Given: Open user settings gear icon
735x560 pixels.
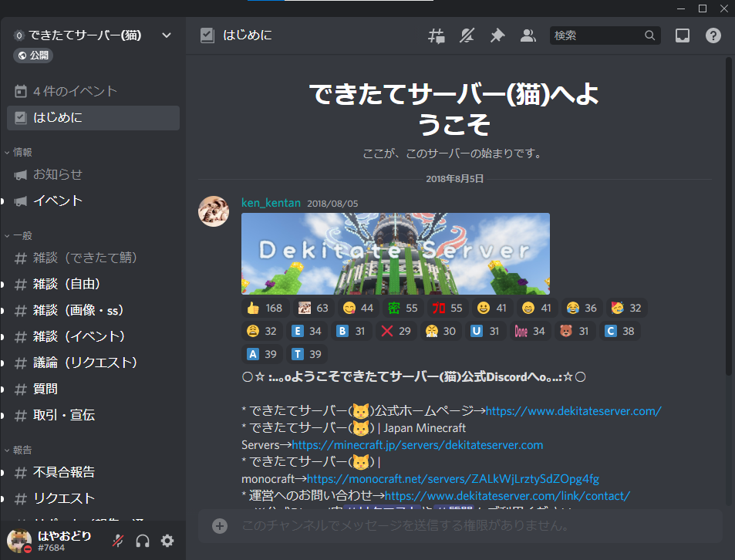Looking at the screenshot, I should click(x=167, y=541).
